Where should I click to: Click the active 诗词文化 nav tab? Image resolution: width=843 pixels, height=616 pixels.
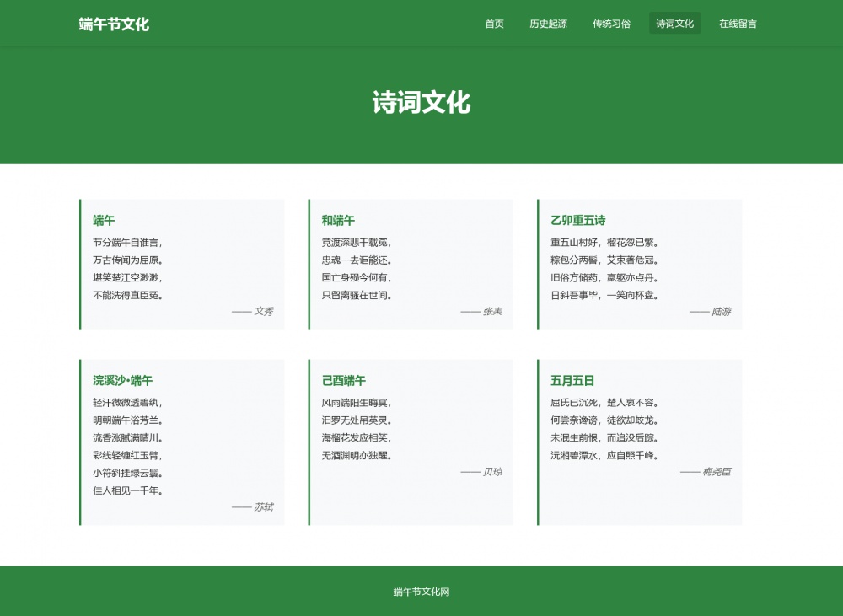pos(674,24)
